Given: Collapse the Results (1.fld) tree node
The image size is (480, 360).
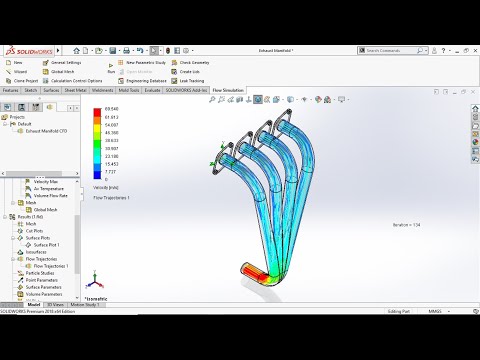Looking at the screenshot, I should (5, 217).
